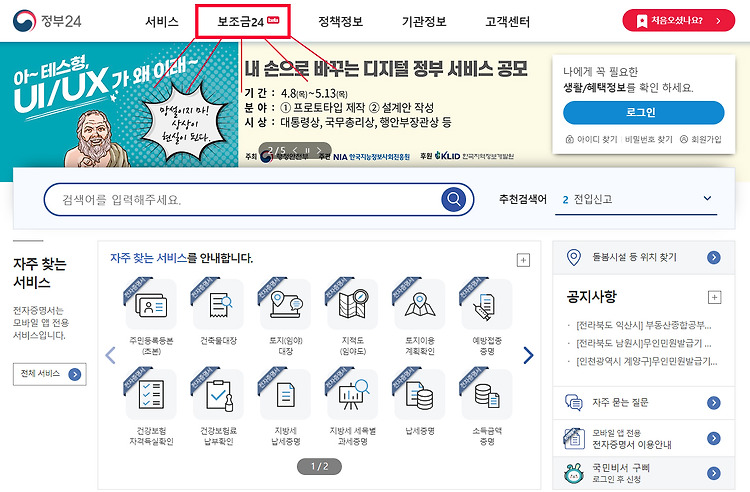750x492 pixels.
Task: Open the 정책정보 menu
Action: (341, 22)
